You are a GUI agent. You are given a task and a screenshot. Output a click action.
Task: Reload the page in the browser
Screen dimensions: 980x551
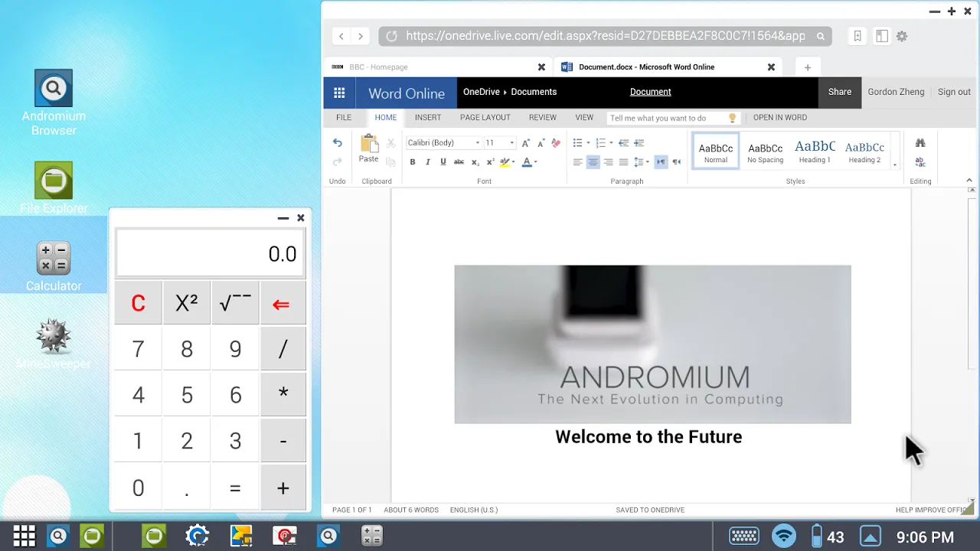[x=391, y=36]
